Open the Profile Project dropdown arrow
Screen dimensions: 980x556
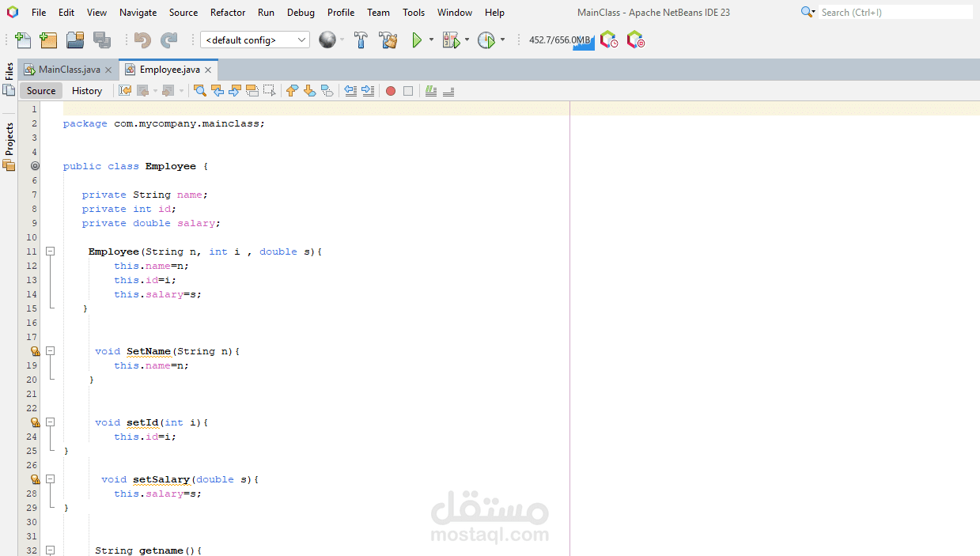[502, 40]
